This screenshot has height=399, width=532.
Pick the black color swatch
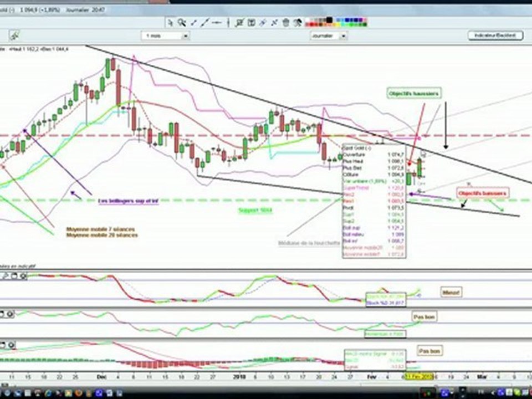(x=329, y=20)
